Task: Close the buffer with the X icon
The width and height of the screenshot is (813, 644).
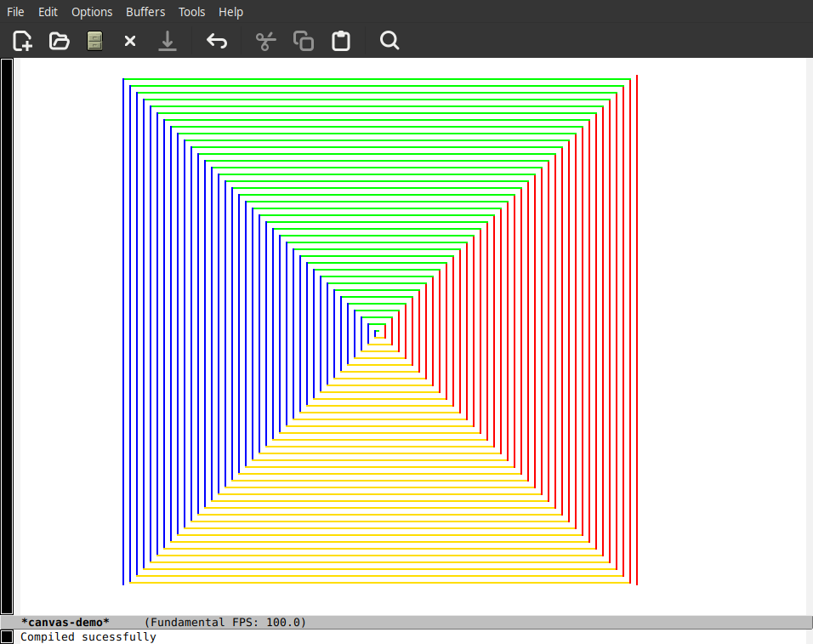Action: [130, 41]
